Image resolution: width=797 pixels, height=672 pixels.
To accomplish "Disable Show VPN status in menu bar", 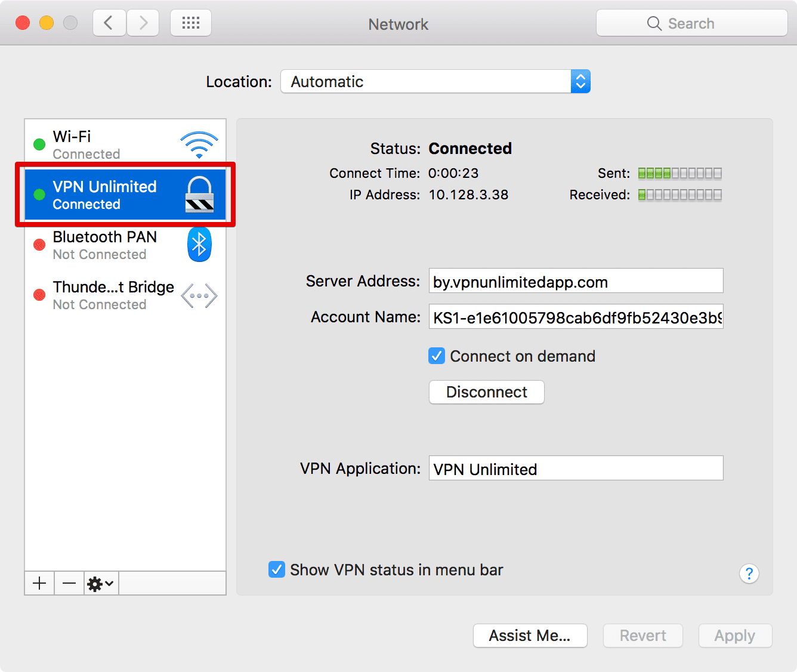I will click(276, 569).
